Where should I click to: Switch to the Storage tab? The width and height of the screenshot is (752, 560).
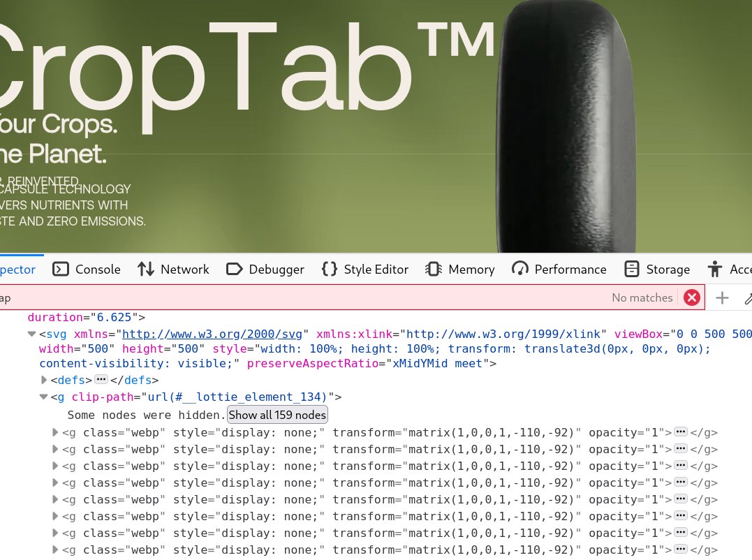coord(657,270)
